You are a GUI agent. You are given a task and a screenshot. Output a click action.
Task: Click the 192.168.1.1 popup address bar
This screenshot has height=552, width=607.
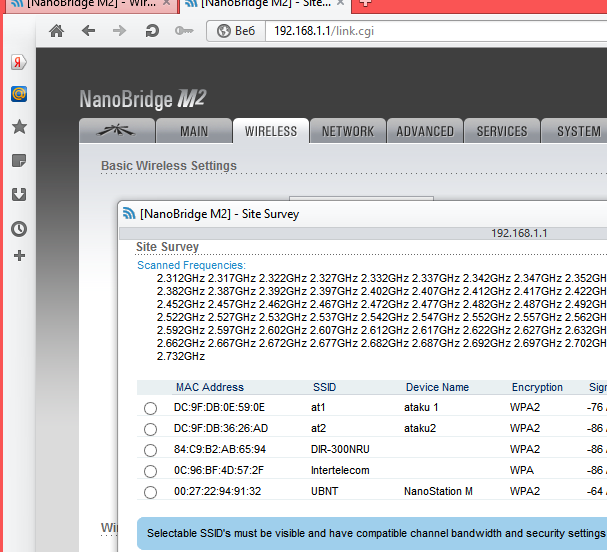363,233
